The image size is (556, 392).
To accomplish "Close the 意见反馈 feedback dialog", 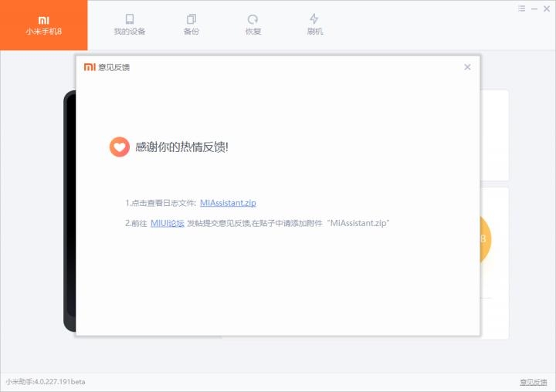I will [x=467, y=67].
